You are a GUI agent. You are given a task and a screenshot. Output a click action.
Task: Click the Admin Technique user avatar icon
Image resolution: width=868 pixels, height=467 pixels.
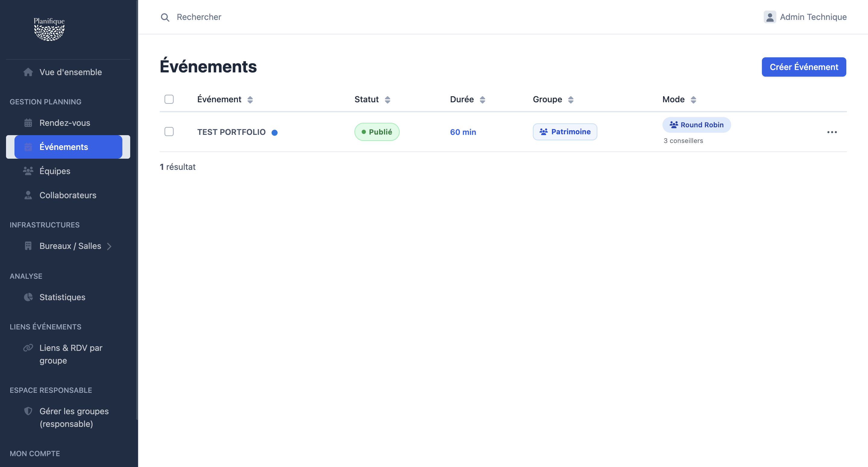(770, 17)
